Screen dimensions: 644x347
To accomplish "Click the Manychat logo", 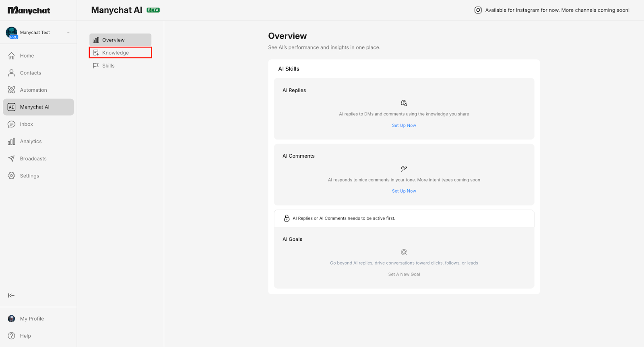I will (x=29, y=10).
